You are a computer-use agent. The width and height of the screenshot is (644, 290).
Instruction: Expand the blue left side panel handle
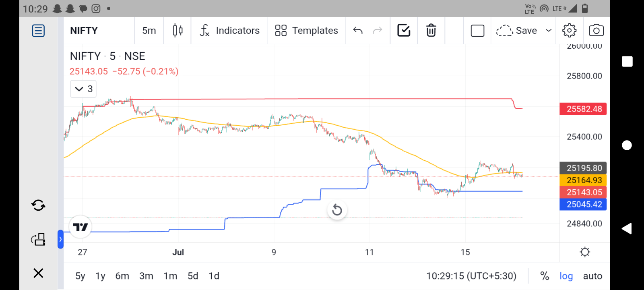tap(60, 239)
